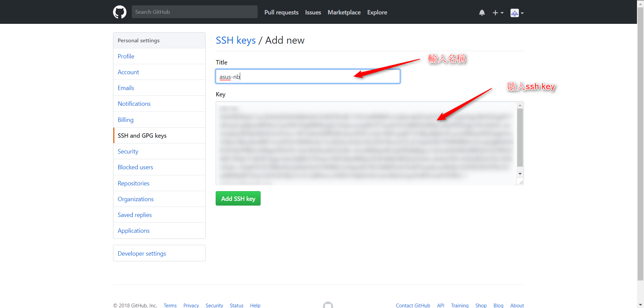Viewport: 644px width, 308px height.
Task: Open the user avatar menu
Action: coord(517,13)
